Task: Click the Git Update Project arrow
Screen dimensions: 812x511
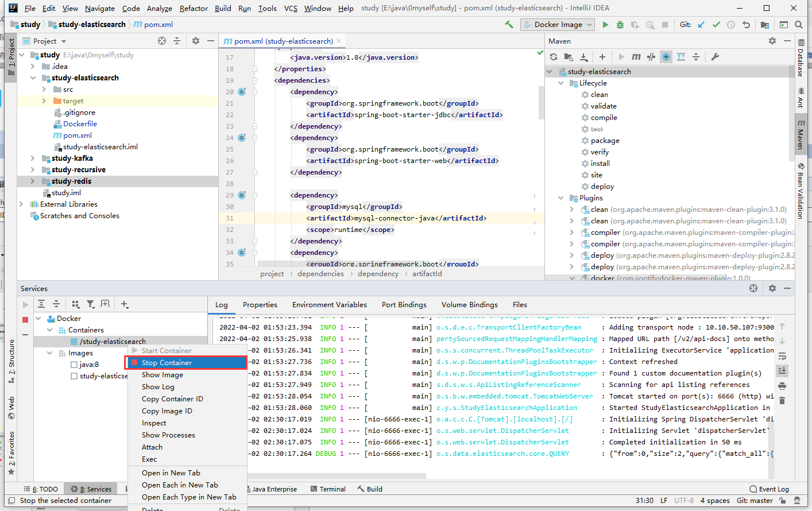Action: [x=701, y=25]
